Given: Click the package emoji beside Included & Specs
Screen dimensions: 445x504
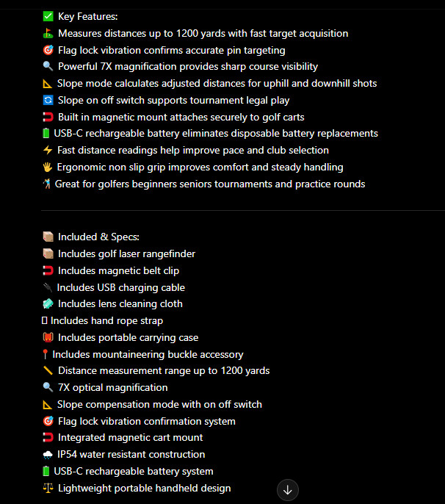Looking at the screenshot, I should pos(48,237).
